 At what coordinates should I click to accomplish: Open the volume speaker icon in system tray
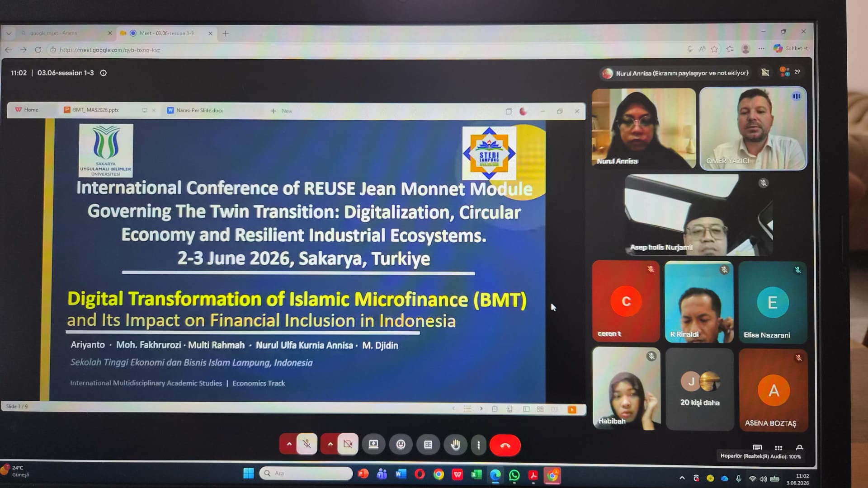coord(763,479)
